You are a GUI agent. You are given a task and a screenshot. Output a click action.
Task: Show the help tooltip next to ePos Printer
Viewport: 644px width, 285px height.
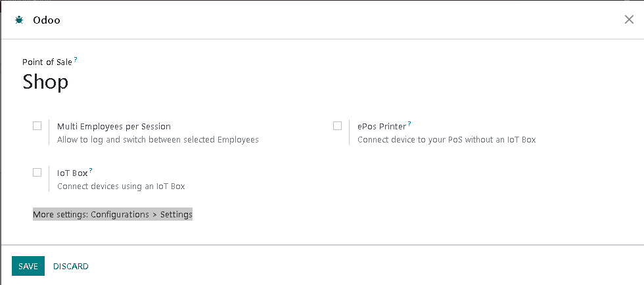(x=409, y=123)
